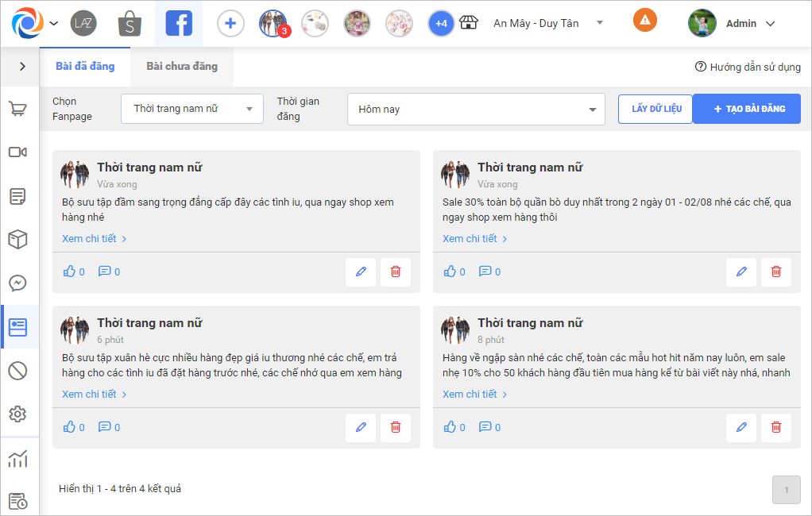Open the blocked list sidebar icon
812x516 pixels.
pyautogui.click(x=18, y=371)
